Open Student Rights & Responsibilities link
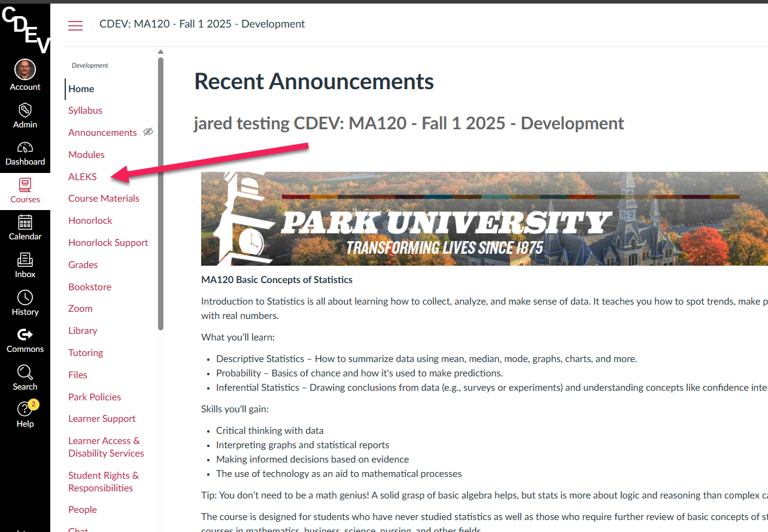Screen dimensions: 768x532 [104, 482]
